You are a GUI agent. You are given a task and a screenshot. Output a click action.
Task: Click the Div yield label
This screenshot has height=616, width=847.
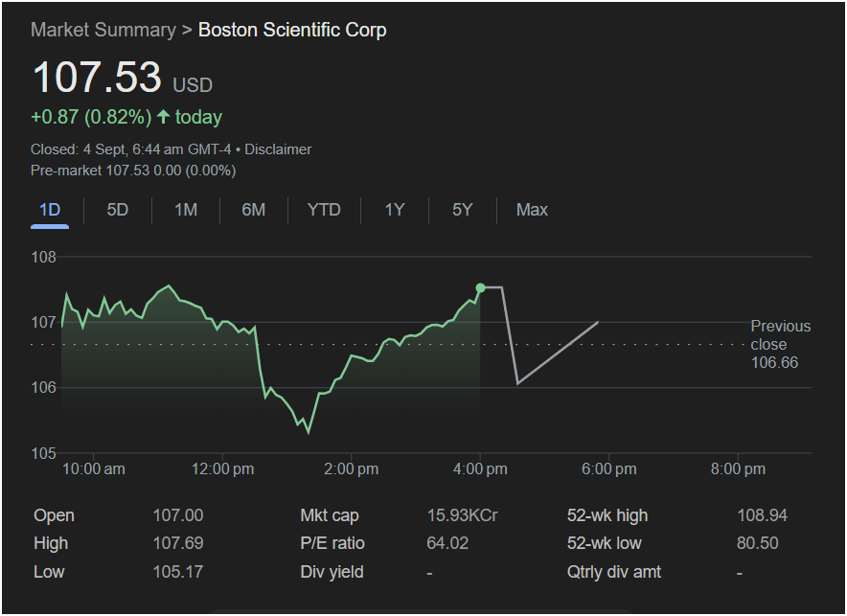click(332, 571)
